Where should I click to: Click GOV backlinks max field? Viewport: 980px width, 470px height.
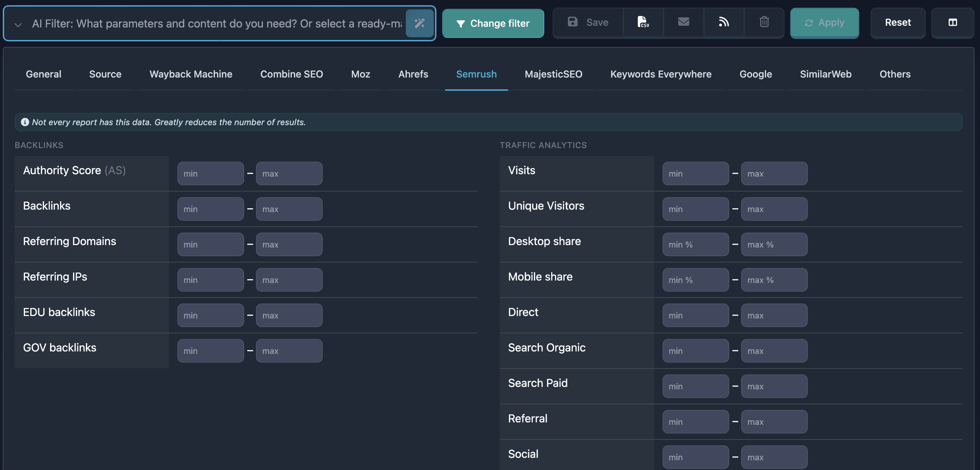pyautogui.click(x=289, y=351)
